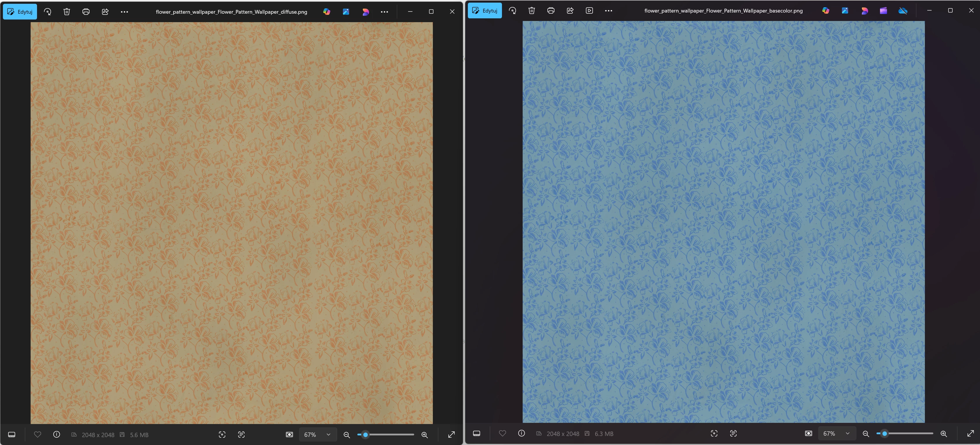Open more apps overflow menu in diffuse window

384,12
